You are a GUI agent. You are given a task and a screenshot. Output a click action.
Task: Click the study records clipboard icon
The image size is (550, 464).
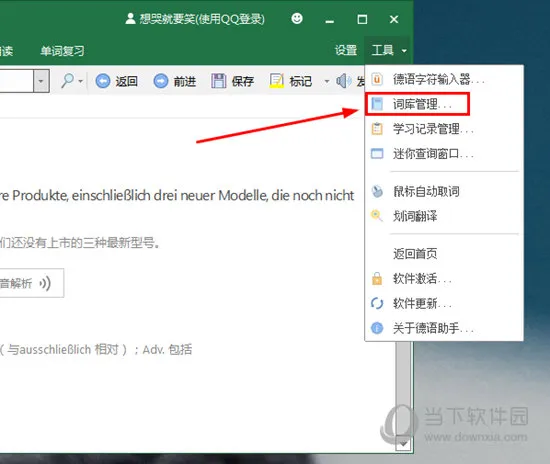[x=377, y=129]
